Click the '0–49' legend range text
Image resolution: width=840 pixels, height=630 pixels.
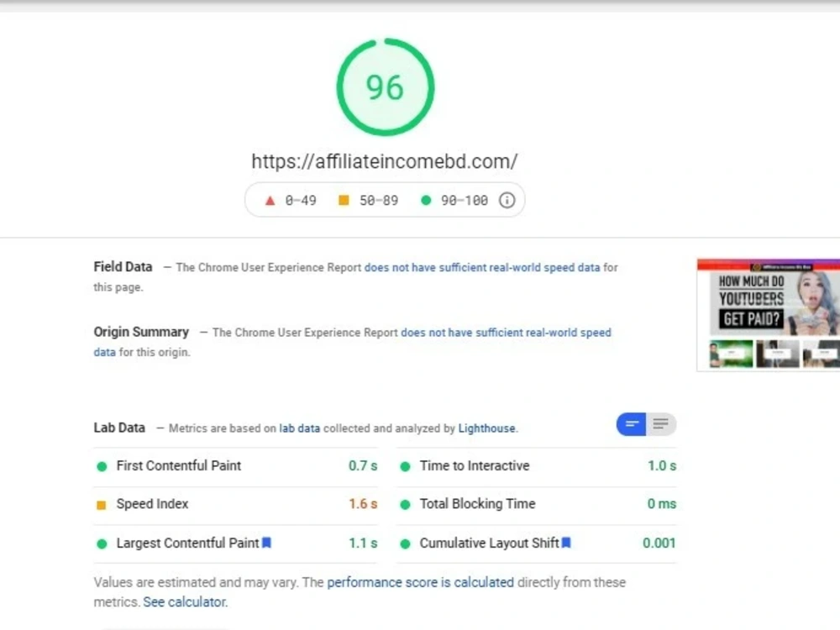pyautogui.click(x=301, y=201)
